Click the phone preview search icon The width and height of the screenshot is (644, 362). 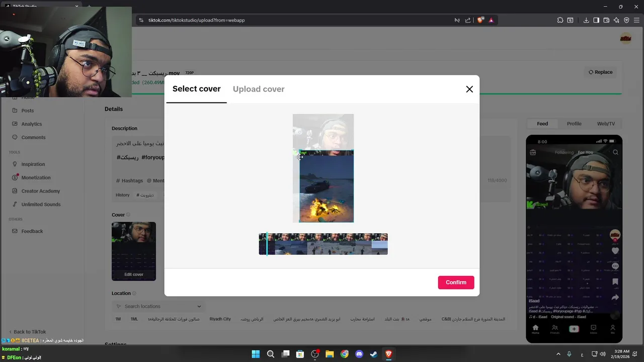pyautogui.click(x=615, y=152)
